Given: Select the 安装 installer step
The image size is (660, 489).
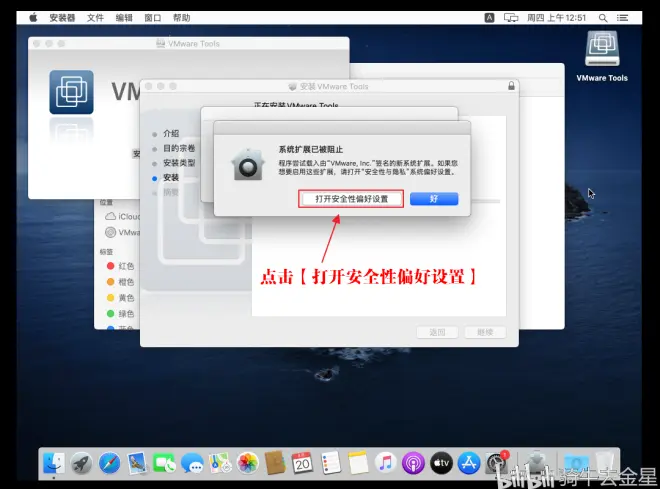Looking at the screenshot, I should (171, 178).
